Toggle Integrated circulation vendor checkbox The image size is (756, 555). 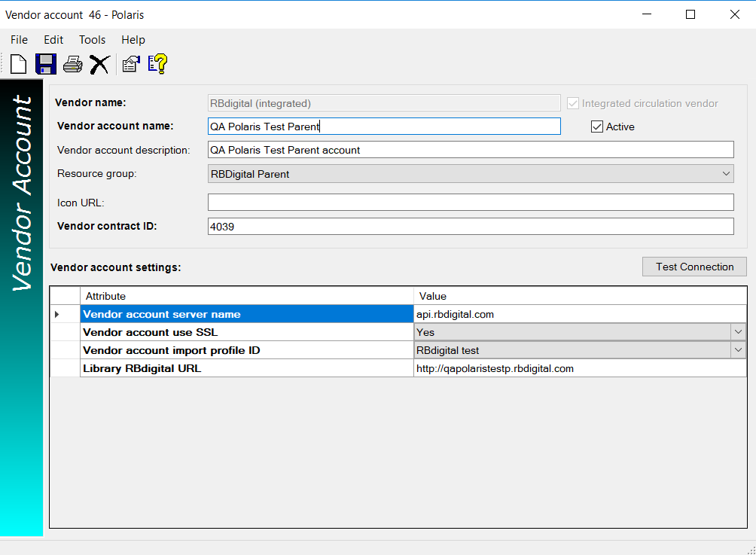click(573, 103)
